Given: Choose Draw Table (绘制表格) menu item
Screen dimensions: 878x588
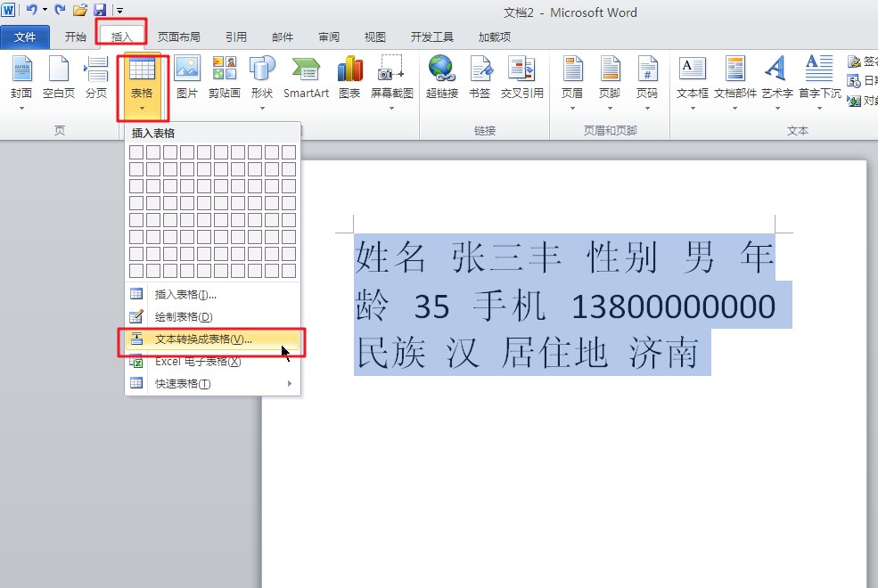Looking at the screenshot, I should pyautogui.click(x=184, y=317).
